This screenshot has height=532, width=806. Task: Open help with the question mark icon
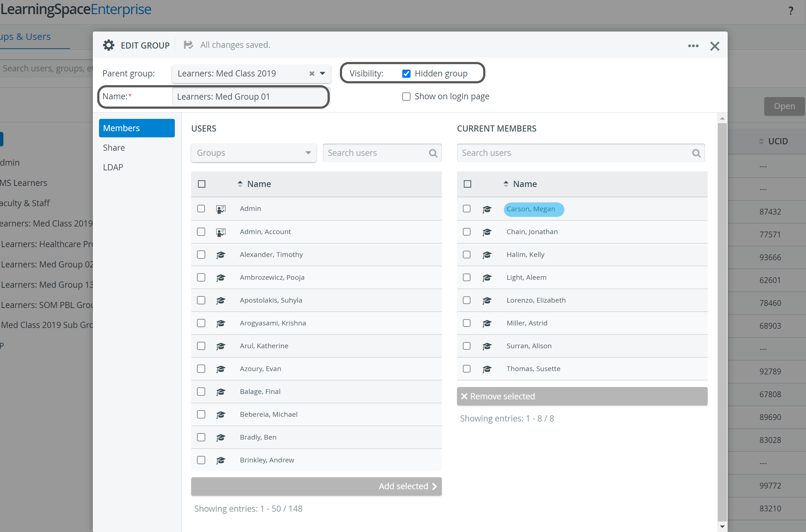(x=791, y=11)
